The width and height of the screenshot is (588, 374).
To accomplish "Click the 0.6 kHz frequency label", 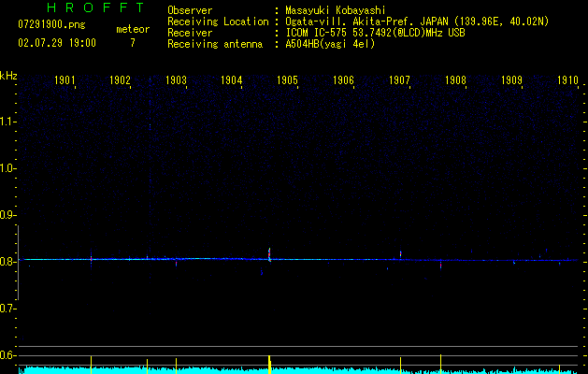I will click(7, 355).
